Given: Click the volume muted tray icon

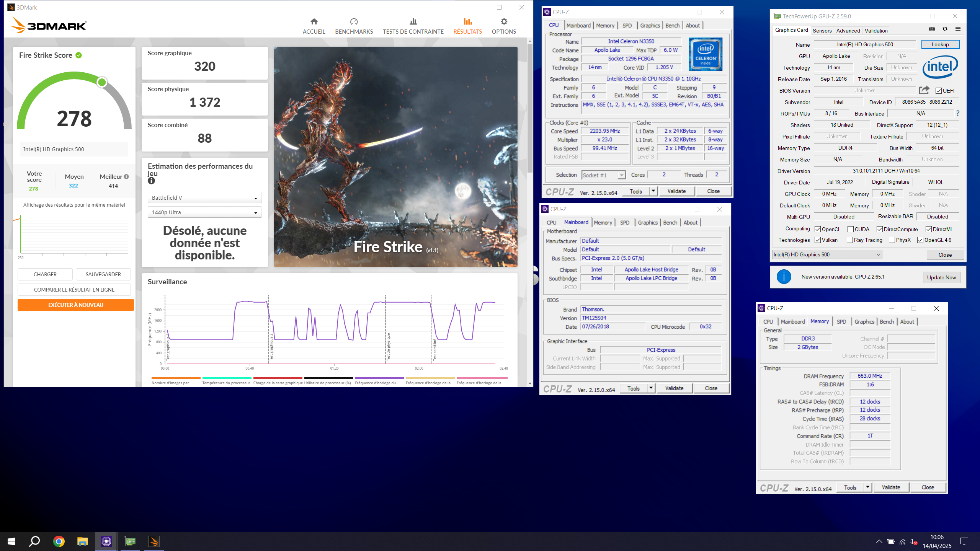Looking at the screenshot, I should click(913, 542).
